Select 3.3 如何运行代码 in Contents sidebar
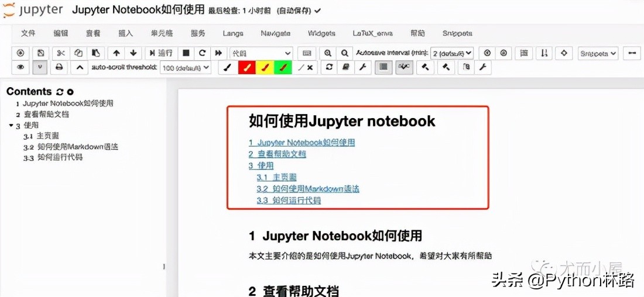The width and height of the screenshot is (644, 297). click(53, 157)
